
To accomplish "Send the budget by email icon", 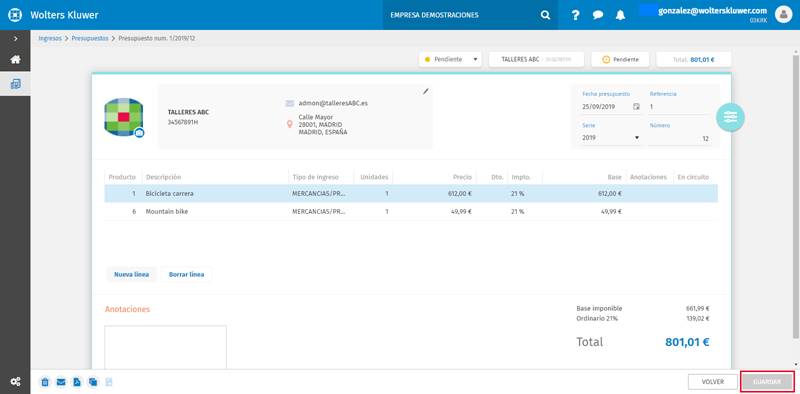I will point(61,382).
